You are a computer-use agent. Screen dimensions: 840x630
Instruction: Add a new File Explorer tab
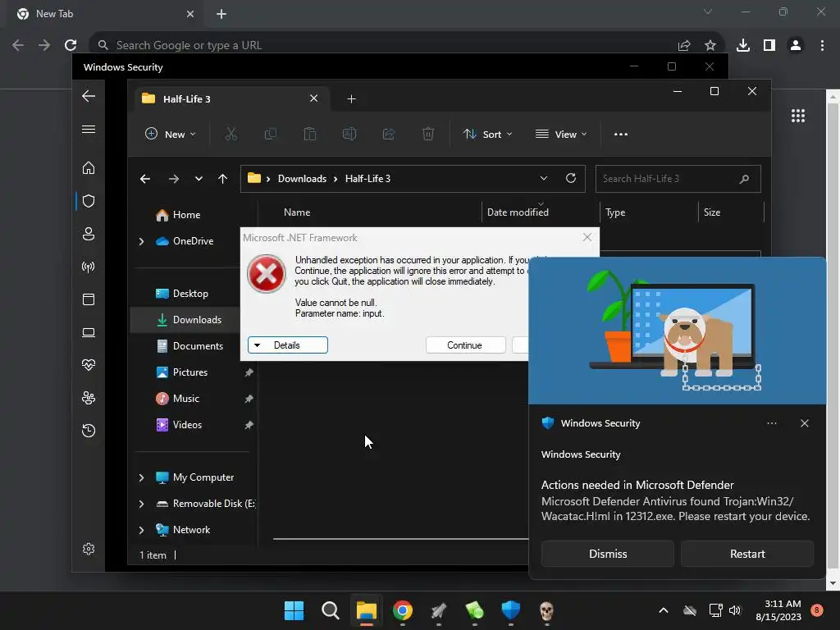(x=351, y=99)
